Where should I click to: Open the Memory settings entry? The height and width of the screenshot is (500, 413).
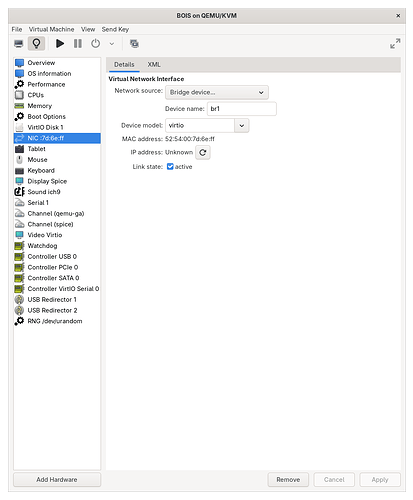tap(57, 106)
